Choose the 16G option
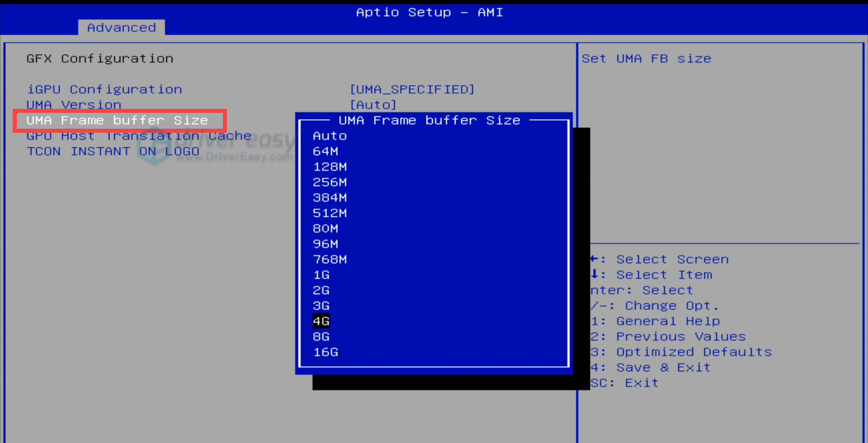 [x=325, y=352]
